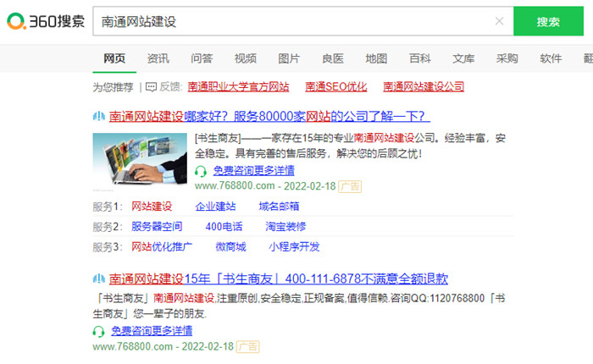This screenshot has width=593, height=364.
Task: Click headset icon in the first result
Action: point(201,171)
